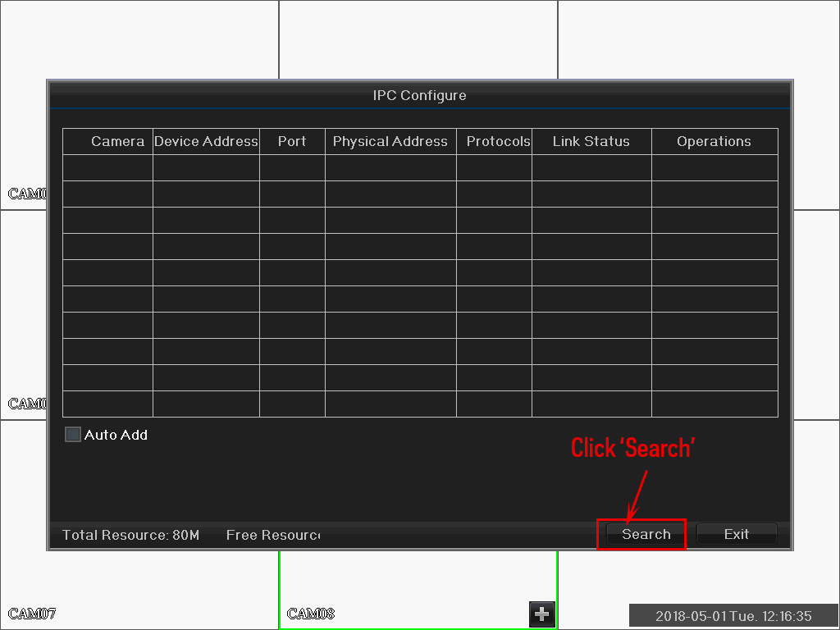Click the plus icon in CAM08 tile
The width and height of the screenshot is (840, 630).
[541, 614]
